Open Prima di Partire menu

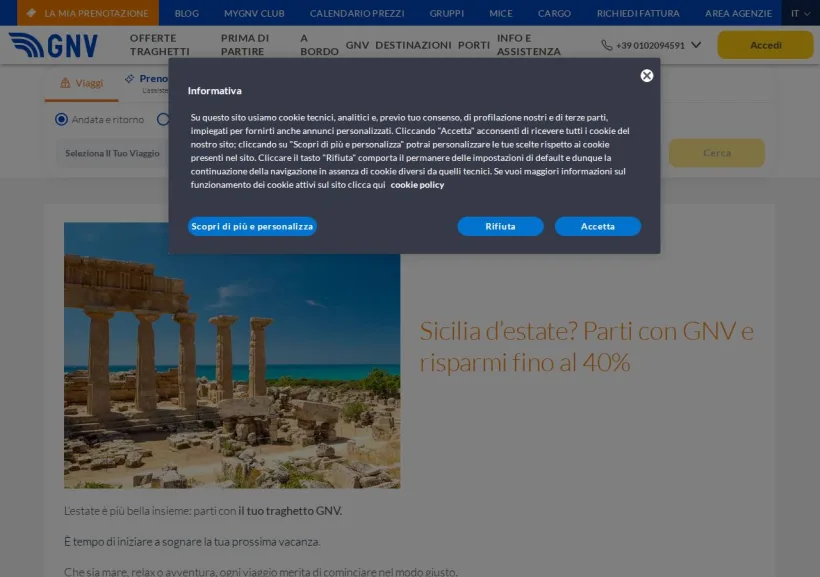(245, 45)
